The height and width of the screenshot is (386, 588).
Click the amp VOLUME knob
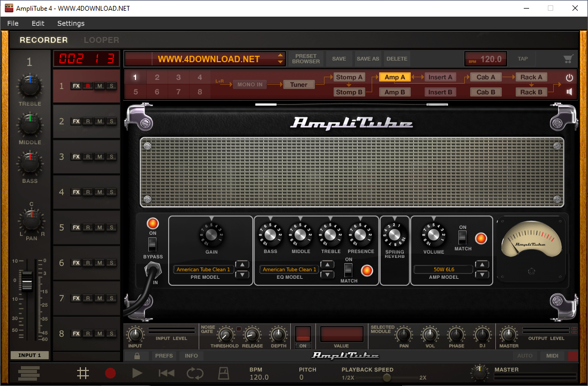coord(433,235)
